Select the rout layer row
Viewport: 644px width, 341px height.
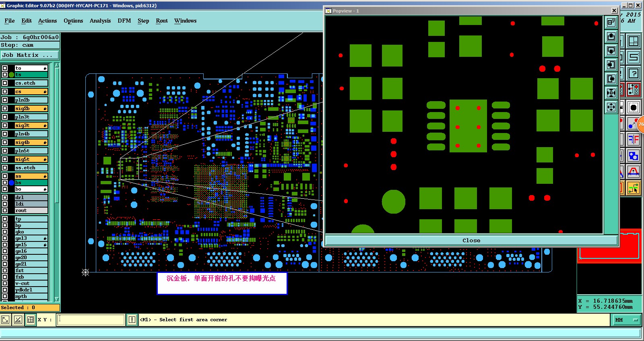tap(31, 210)
